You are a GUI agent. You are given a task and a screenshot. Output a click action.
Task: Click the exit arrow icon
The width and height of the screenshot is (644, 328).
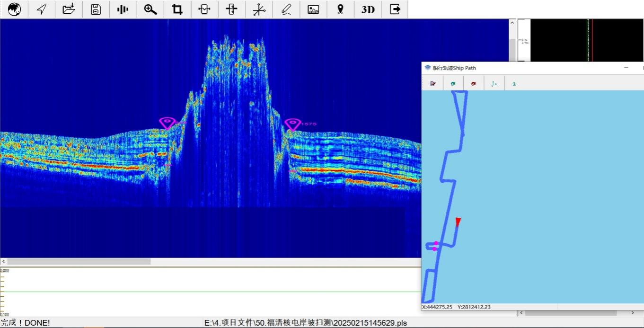coord(395,9)
